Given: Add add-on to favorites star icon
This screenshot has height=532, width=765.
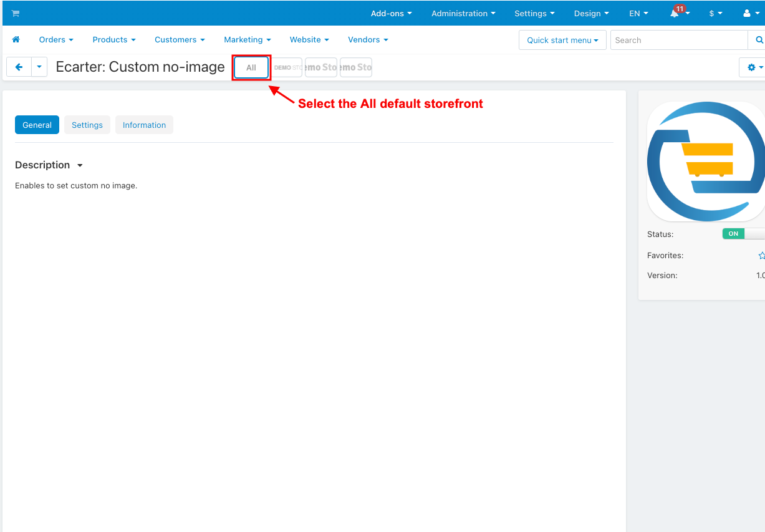Looking at the screenshot, I should [x=761, y=255].
